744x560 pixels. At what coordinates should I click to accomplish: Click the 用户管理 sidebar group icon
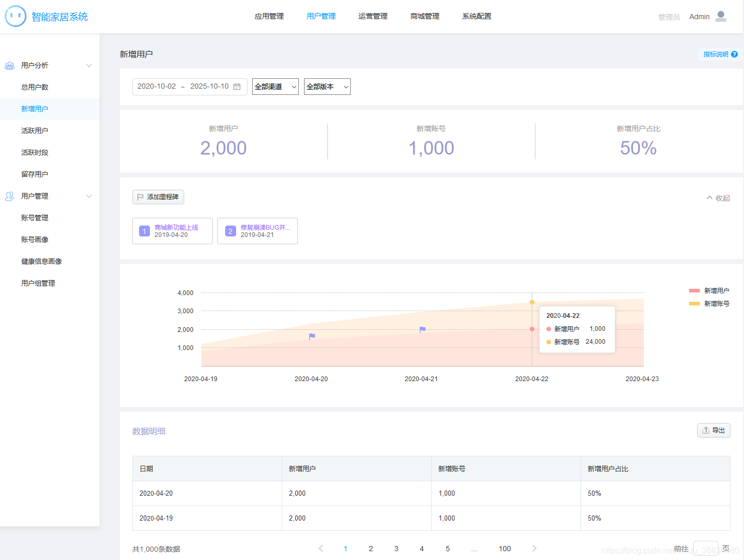tap(9, 196)
